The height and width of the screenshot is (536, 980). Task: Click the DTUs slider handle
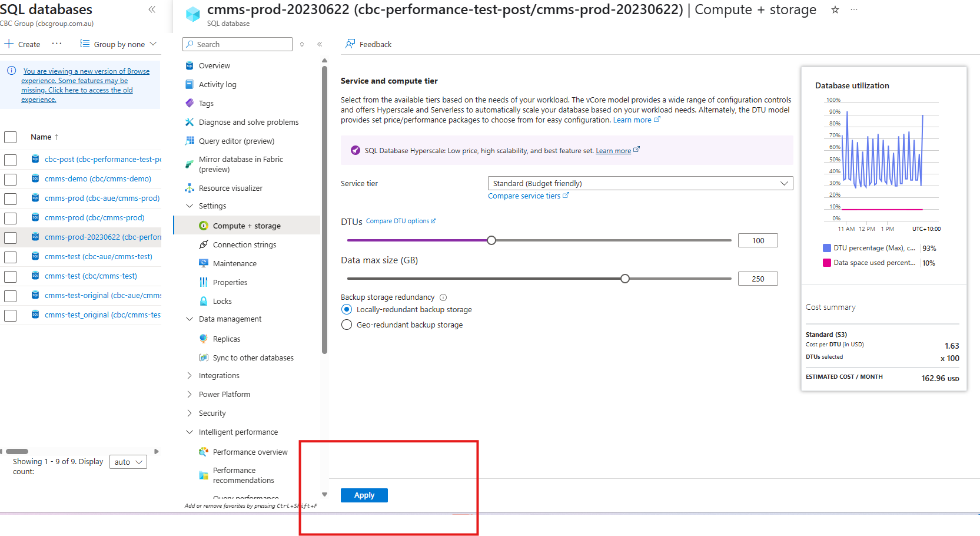(491, 240)
